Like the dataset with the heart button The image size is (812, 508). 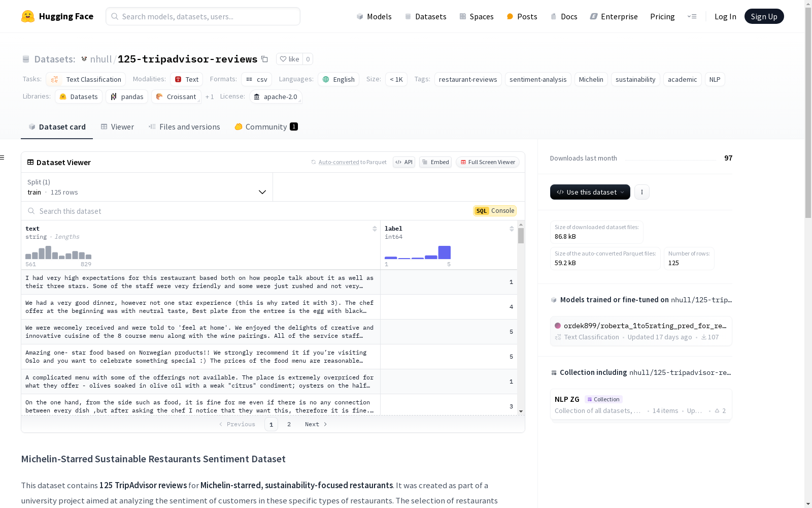[x=289, y=59]
